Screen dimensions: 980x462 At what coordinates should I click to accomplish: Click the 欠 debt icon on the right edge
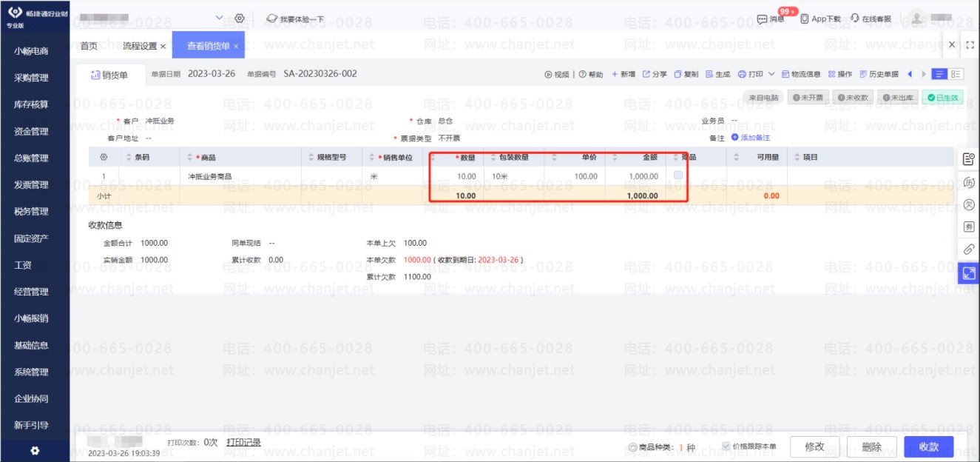coord(968,204)
